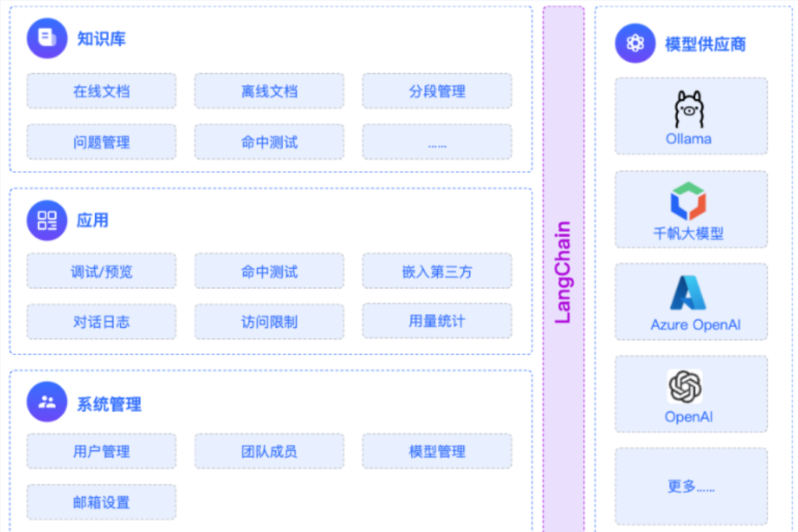
Task: Choose the Azure OpenAI logo
Action: coord(689,294)
